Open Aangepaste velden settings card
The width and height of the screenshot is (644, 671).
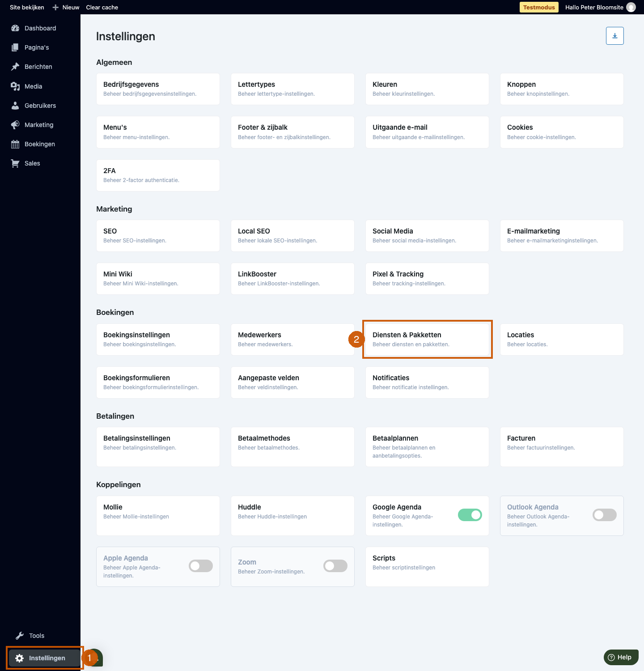point(292,382)
